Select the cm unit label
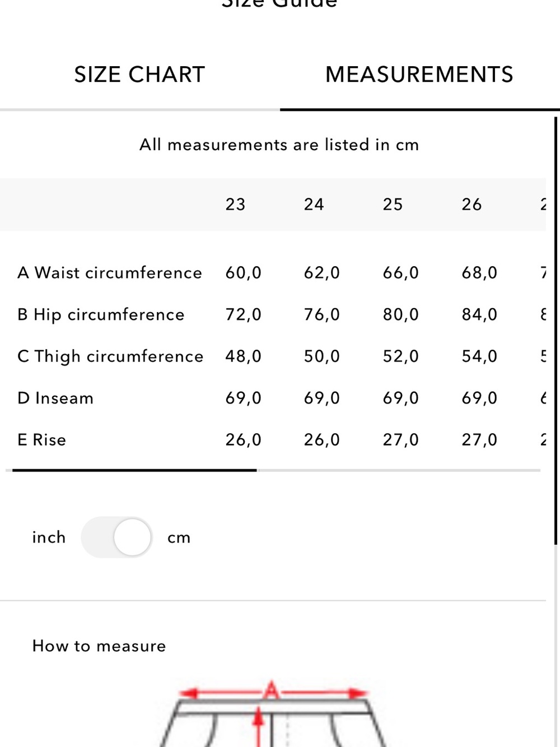560x747 pixels. [179, 538]
